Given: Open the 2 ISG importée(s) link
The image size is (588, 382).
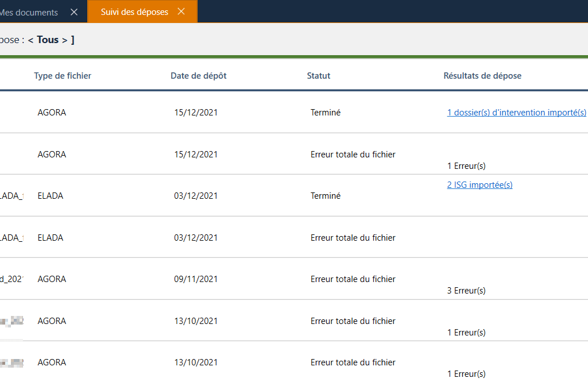Looking at the screenshot, I should (479, 185).
